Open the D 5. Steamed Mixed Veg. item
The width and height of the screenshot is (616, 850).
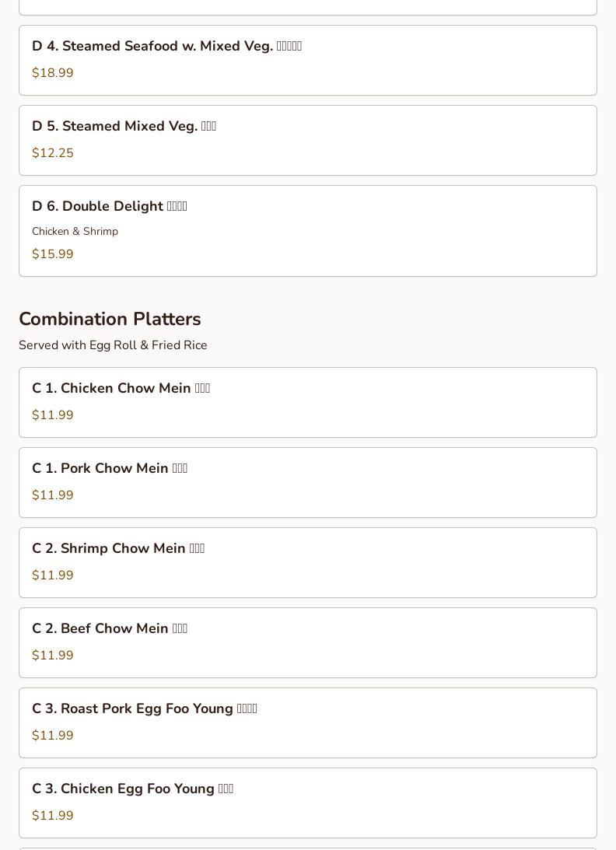point(308,141)
